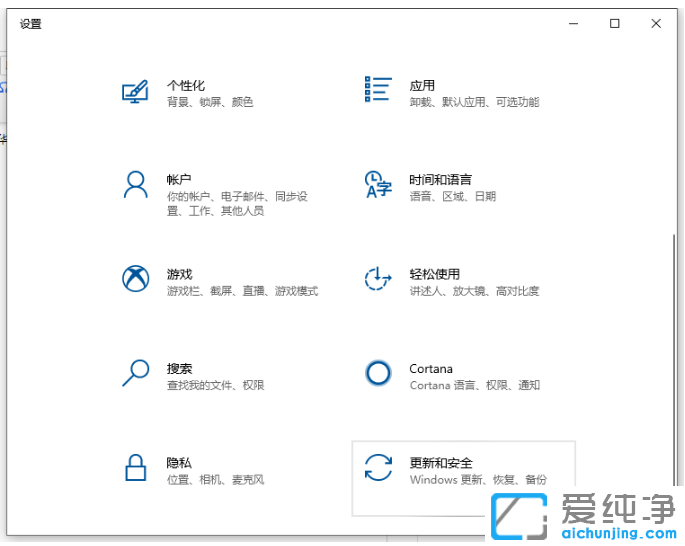Click the text 位置、相机、麦克风

point(216,480)
